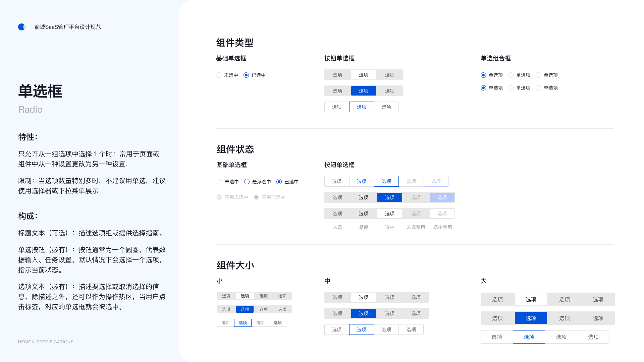Select the outlined blue 选项 button in third row
This screenshot has width=644, height=362.
(361, 107)
